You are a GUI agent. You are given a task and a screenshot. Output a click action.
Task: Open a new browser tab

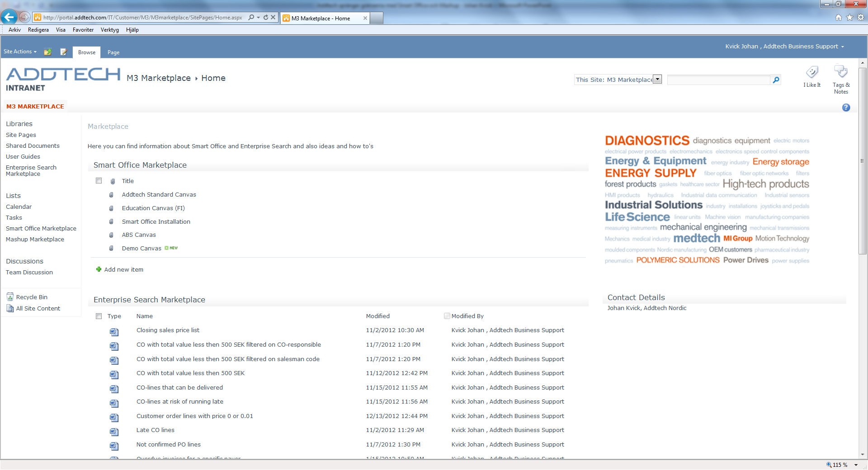click(x=377, y=18)
